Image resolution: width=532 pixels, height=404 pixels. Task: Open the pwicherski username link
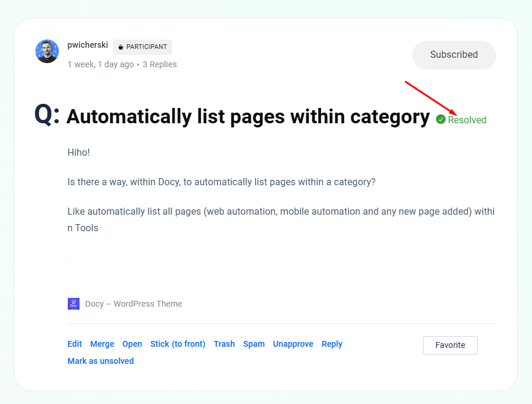[88, 45]
